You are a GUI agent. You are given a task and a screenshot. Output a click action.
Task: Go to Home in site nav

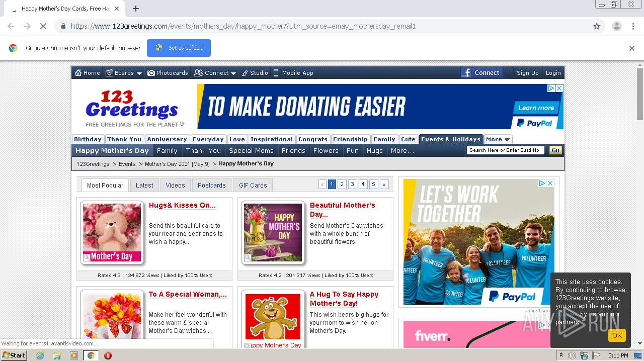88,73
